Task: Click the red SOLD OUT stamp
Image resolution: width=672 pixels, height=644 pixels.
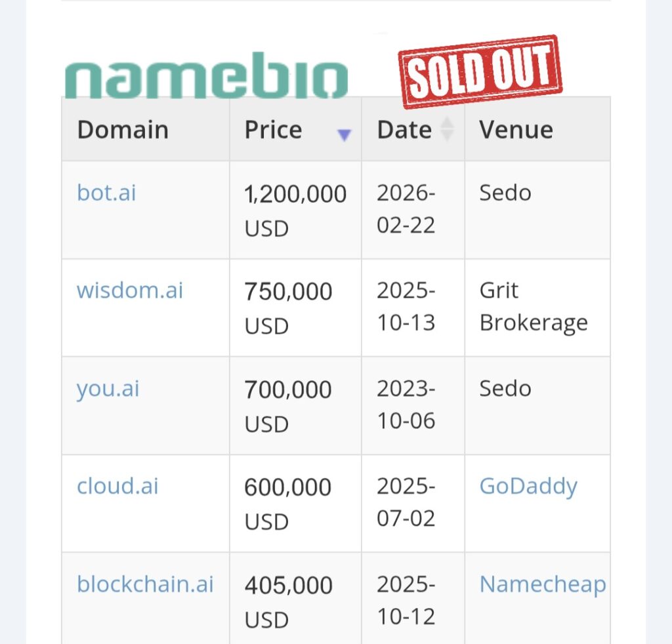Action: point(480,71)
